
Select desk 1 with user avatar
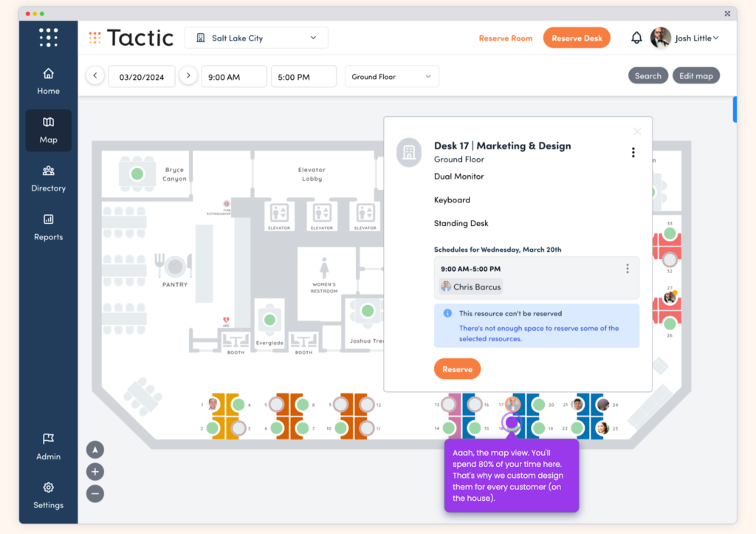[213, 404]
